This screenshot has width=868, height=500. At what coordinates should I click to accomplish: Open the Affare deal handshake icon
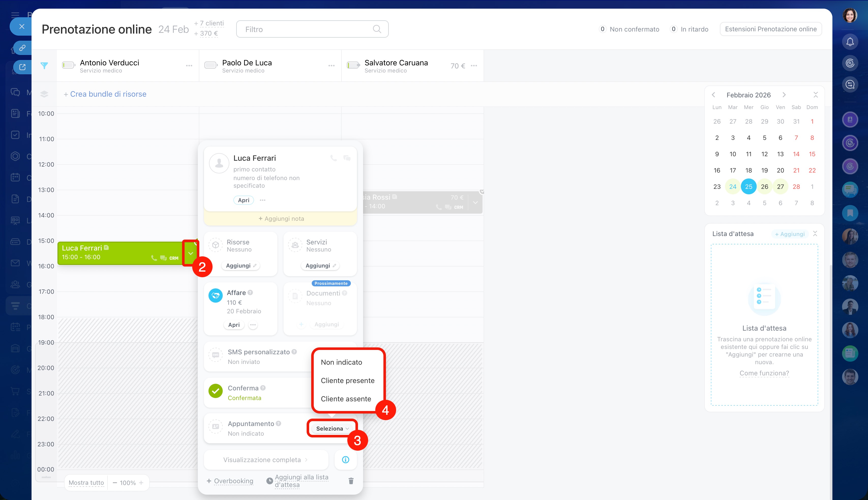click(x=216, y=295)
